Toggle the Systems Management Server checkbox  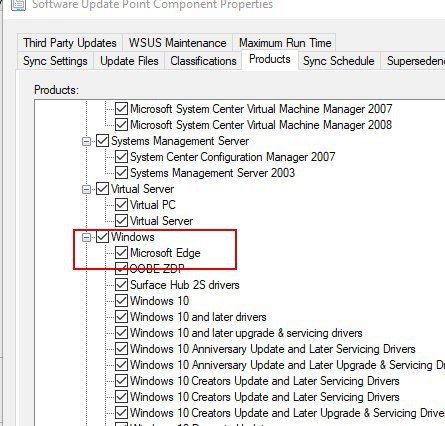(x=102, y=141)
